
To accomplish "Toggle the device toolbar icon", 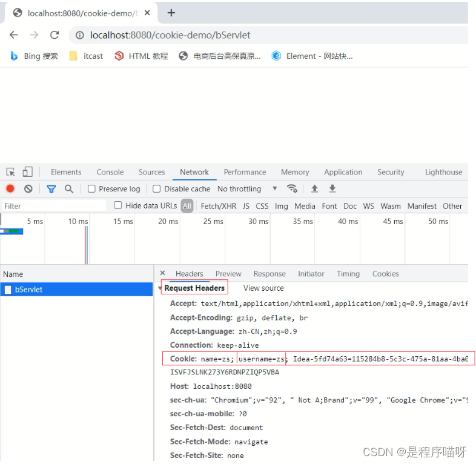I will pos(28,172).
